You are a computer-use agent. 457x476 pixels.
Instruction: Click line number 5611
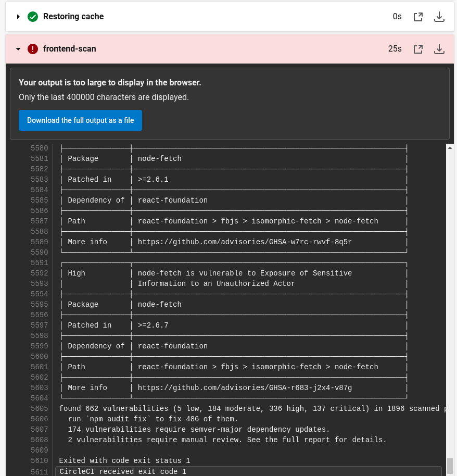40,472
